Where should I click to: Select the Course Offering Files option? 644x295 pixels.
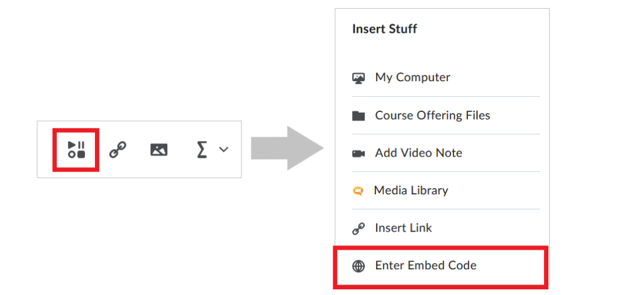click(433, 116)
